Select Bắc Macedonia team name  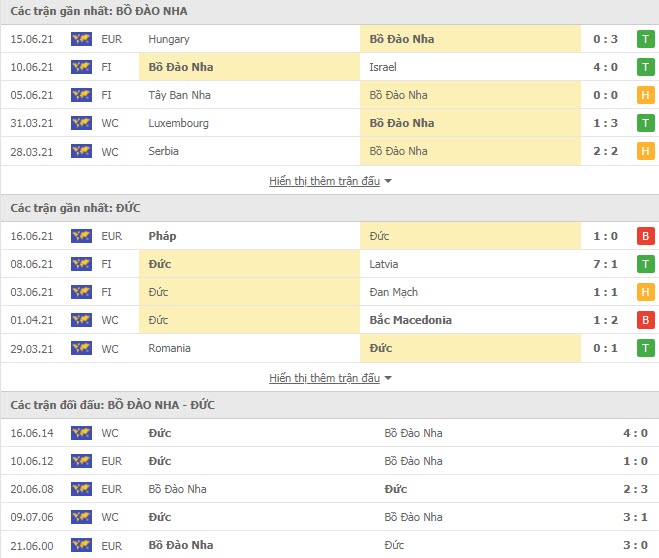tap(411, 320)
